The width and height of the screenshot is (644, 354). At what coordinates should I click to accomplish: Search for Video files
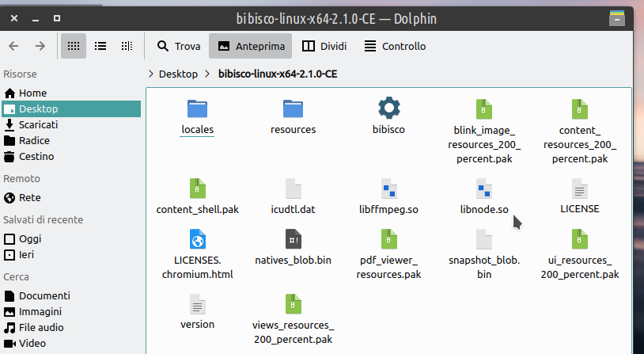[x=71, y=344]
